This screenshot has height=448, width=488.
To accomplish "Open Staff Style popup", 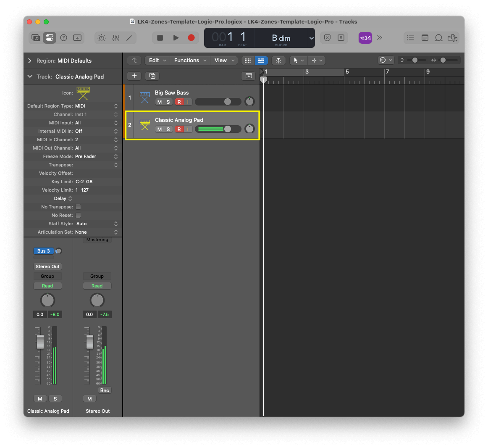I will tap(96, 224).
